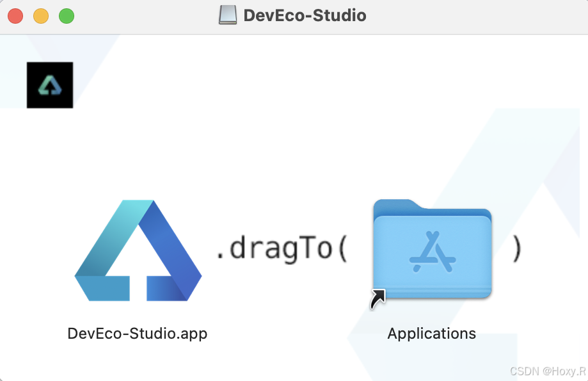Open the Applications folder shortcut
The image size is (588, 381).
[432, 249]
